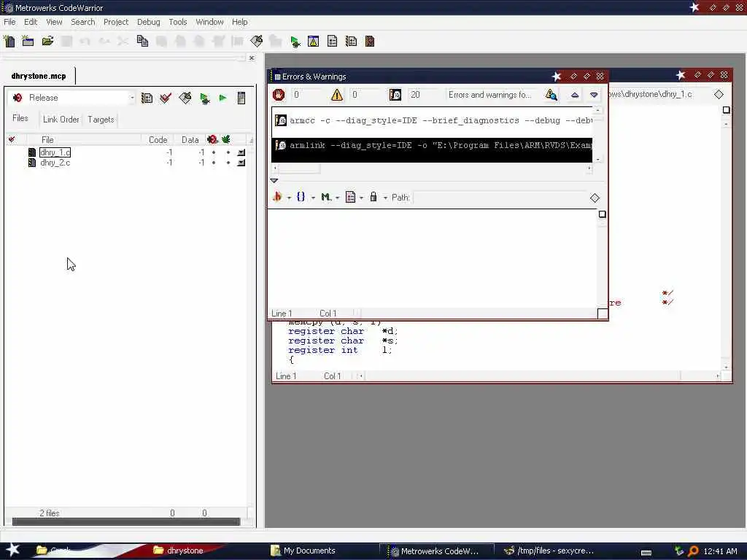747x560 pixels.
Task: Click the magnifier warning icon in Errors window
Action: 551,95
